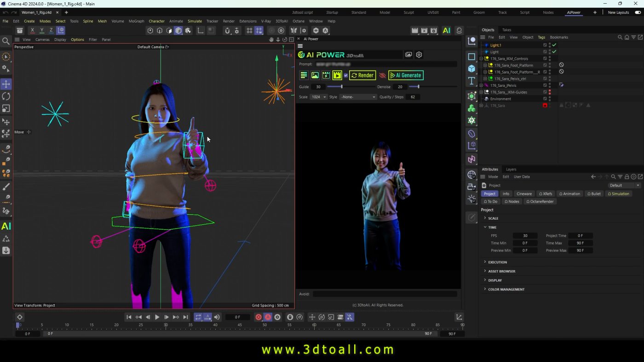The width and height of the screenshot is (644, 362).
Task: Toggle the green checkmark for Light.1
Action: point(554,45)
